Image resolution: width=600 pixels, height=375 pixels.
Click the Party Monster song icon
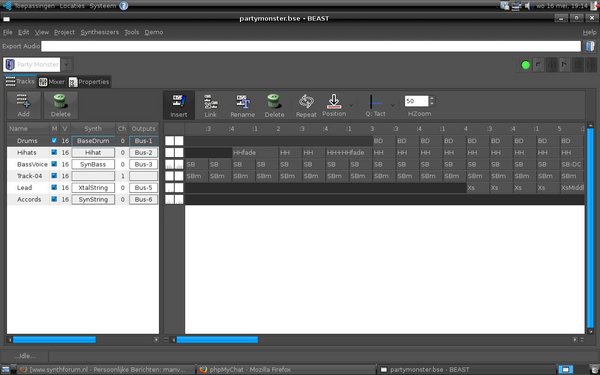tap(10, 64)
